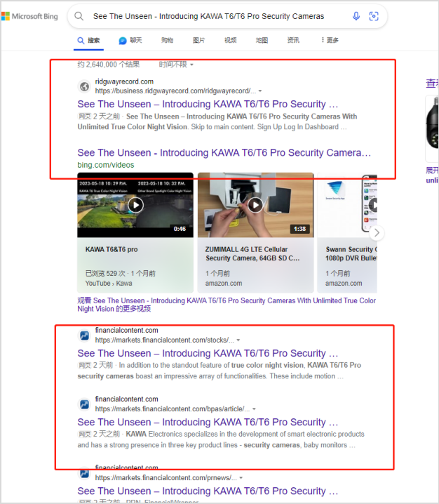Expand the 更多 menu in navigation
The image size is (439, 504).
(x=330, y=41)
